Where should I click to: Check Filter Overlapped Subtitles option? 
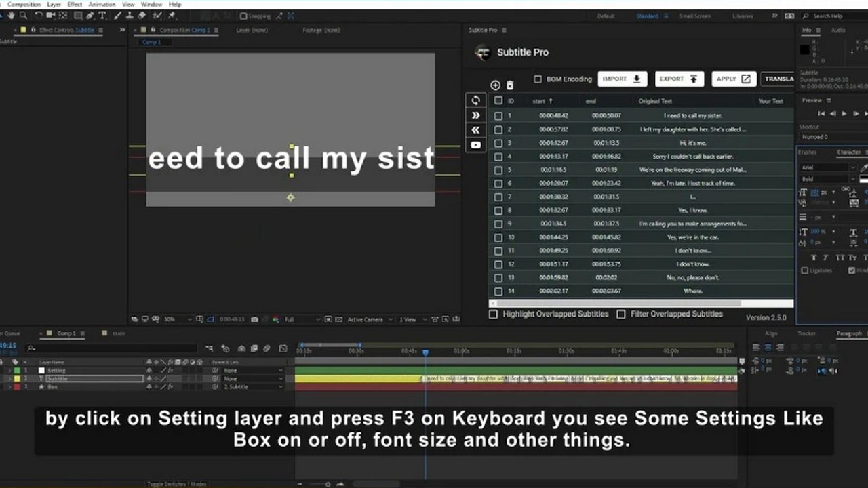(x=621, y=314)
